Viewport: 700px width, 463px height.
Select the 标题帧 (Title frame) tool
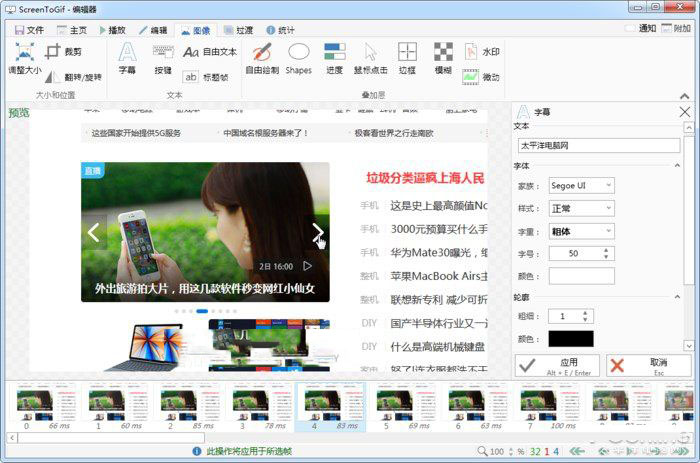[206, 77]
